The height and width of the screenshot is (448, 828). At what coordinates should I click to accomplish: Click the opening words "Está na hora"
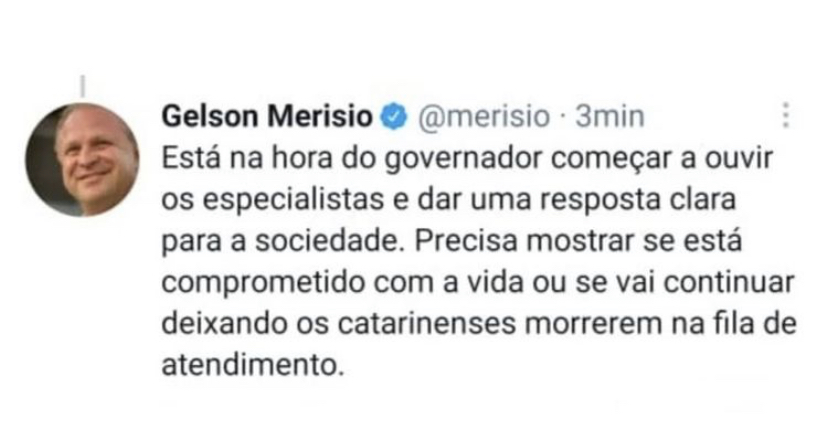pyautogui.click(x=218, y=159)
